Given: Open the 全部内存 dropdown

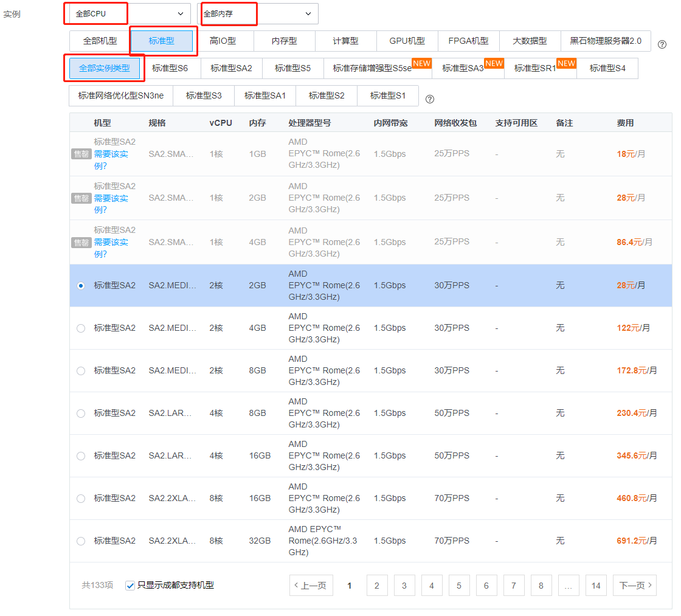Looking at the screenshot, I should (258, 14).
